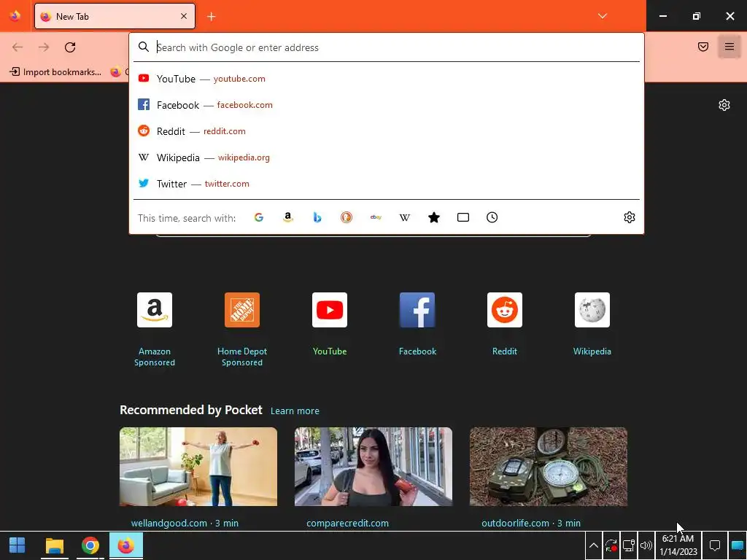Show hidden tray icons chevron

[x=594, y=545]
